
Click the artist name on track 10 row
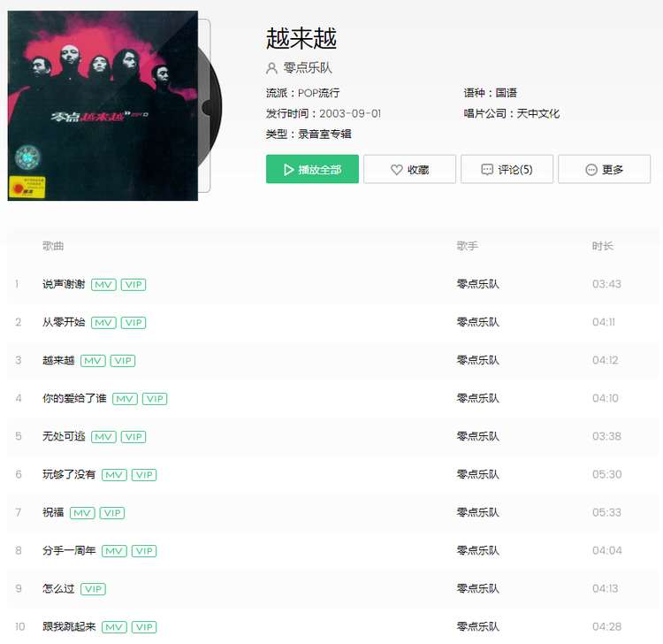pos(477,626)
